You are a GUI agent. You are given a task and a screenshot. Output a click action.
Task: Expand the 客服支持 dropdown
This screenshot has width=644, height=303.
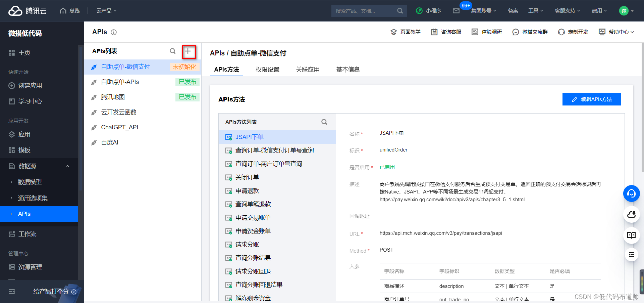[568, 11]
